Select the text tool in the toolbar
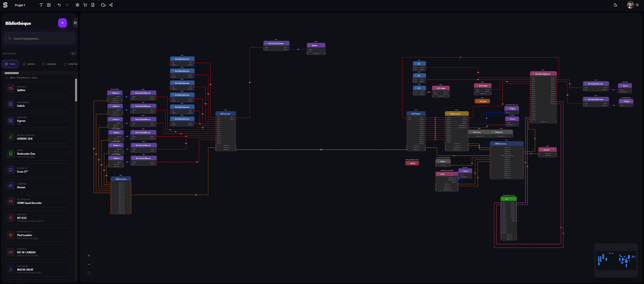This screenshot has width=644, height=284. point(41,5)
